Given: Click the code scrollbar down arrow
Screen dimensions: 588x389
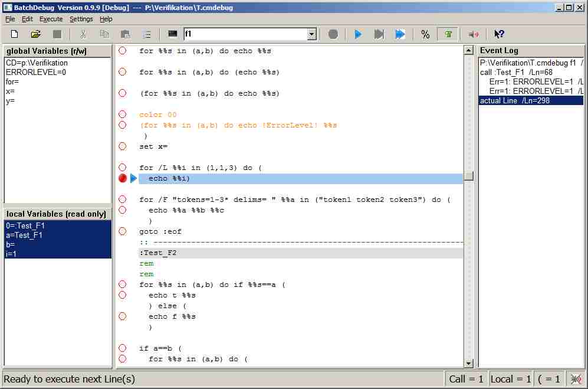Looking at the screenshot, I should pyautogui.click(x=469, y=363).
